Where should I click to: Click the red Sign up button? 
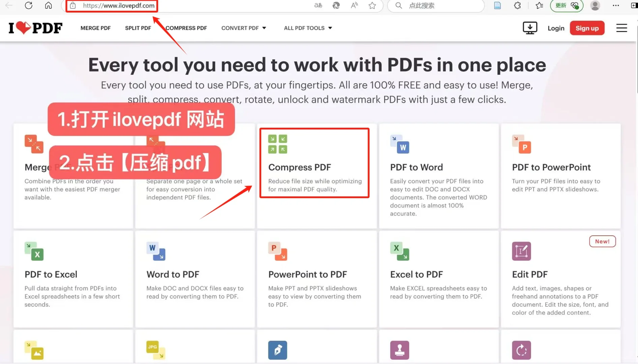click(587, 28)
